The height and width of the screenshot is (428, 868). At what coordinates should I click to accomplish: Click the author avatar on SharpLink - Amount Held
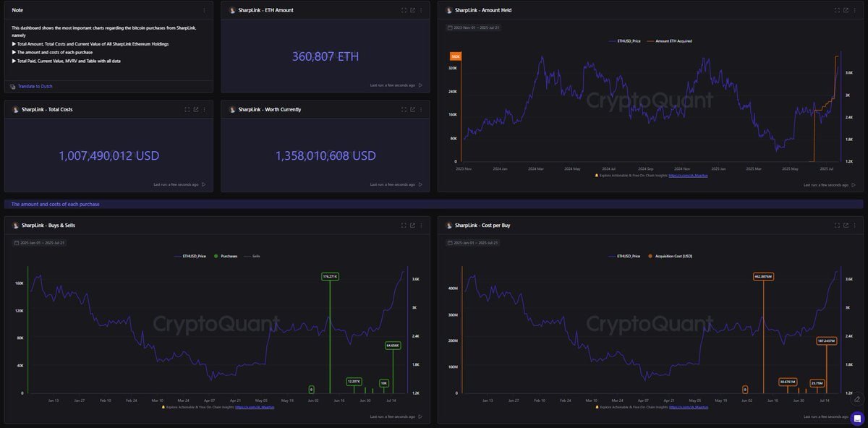point(449,10)
